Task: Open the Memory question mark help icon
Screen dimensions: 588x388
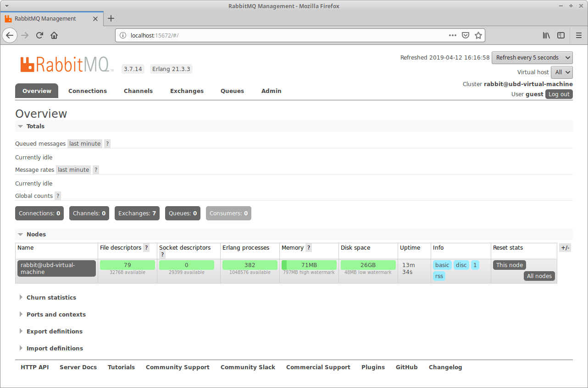Action: tap(307, 247)
